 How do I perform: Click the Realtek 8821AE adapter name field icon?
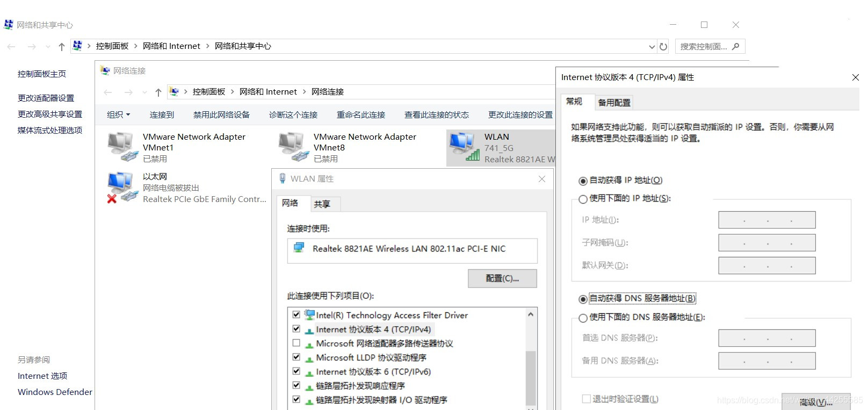tap(299, 248)
